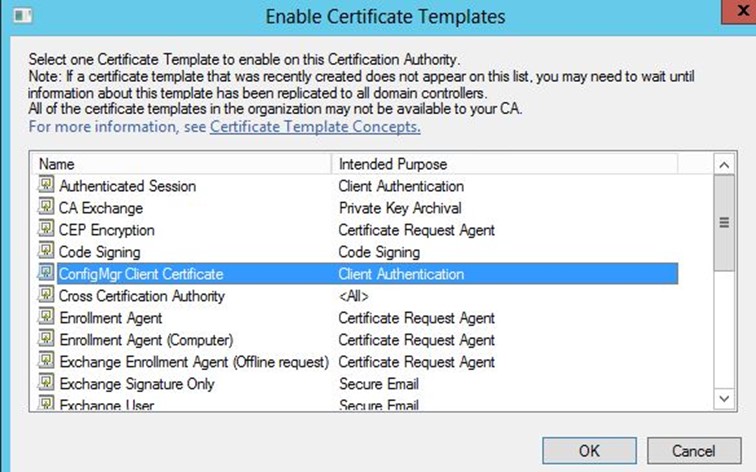Image resolution: width=756 pixels, height=472 pixels.
Task: Click the Authenticated Session template icon
Action: pos(46,185)
